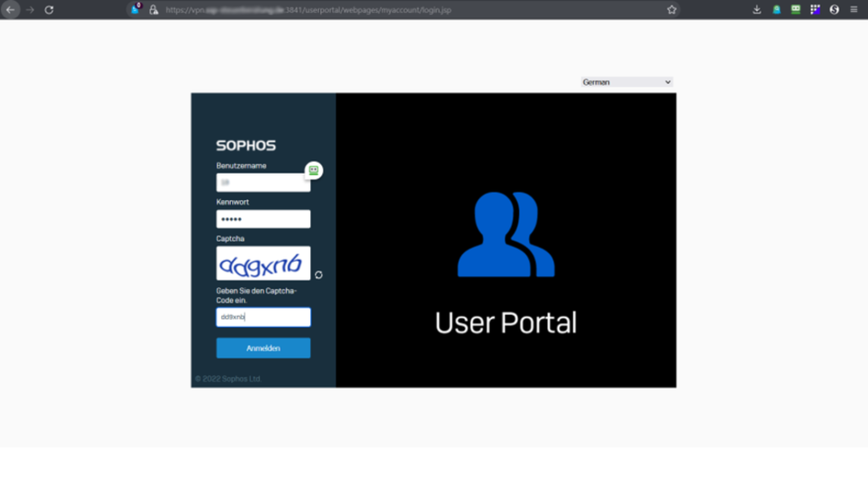868x488 pixels.
Task: Bookmark this page with the star
Action: click(x=671, y=10)
